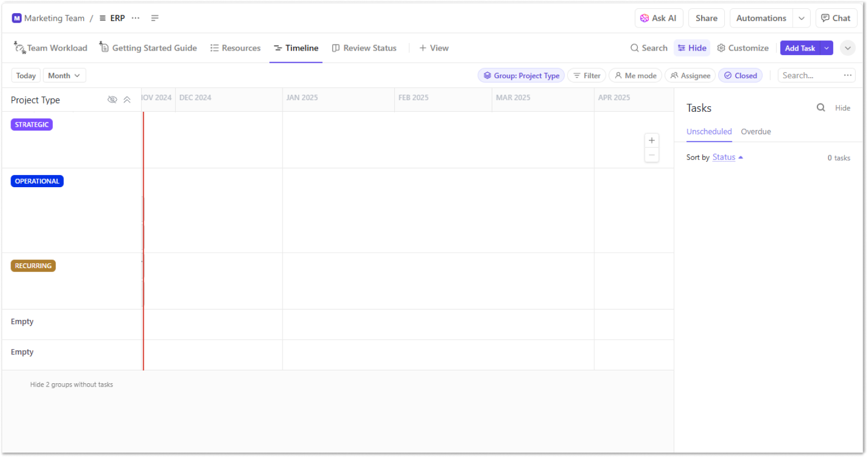Click the Ask AI icon button
This screenshot has width=868, height=457.
click(659, 18)
